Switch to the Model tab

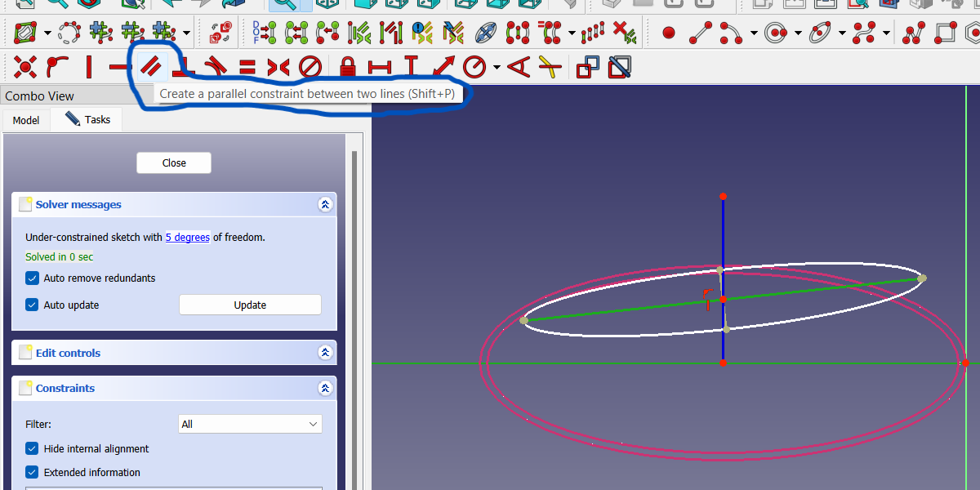pyautogui.click(x=25, y=119)
